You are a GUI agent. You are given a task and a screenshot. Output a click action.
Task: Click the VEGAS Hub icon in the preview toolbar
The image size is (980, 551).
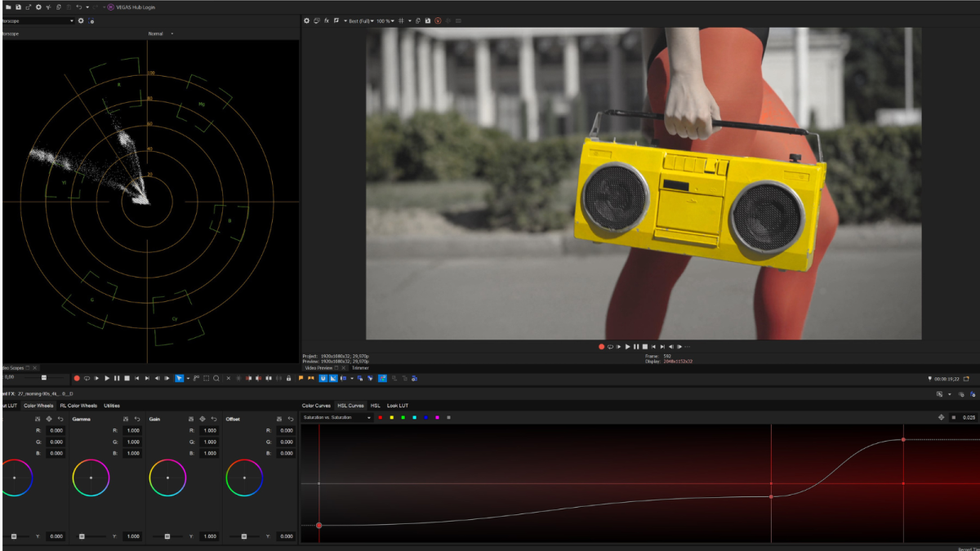point(436,20)
